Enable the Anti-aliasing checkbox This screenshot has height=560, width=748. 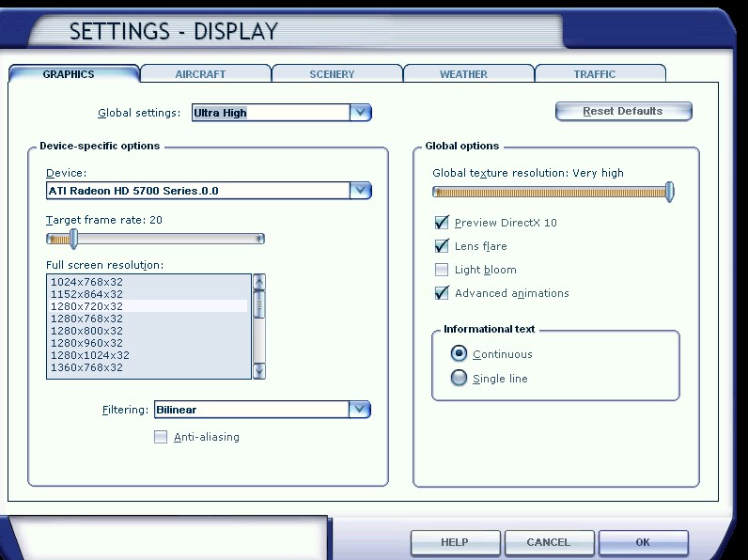[161, 437]
